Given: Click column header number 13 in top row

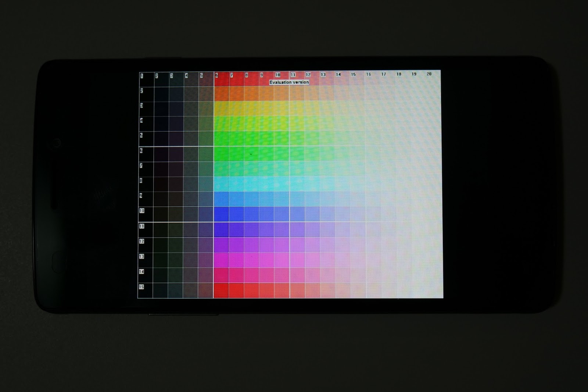Looking at the screenshot, I should [x=323, y=75].
